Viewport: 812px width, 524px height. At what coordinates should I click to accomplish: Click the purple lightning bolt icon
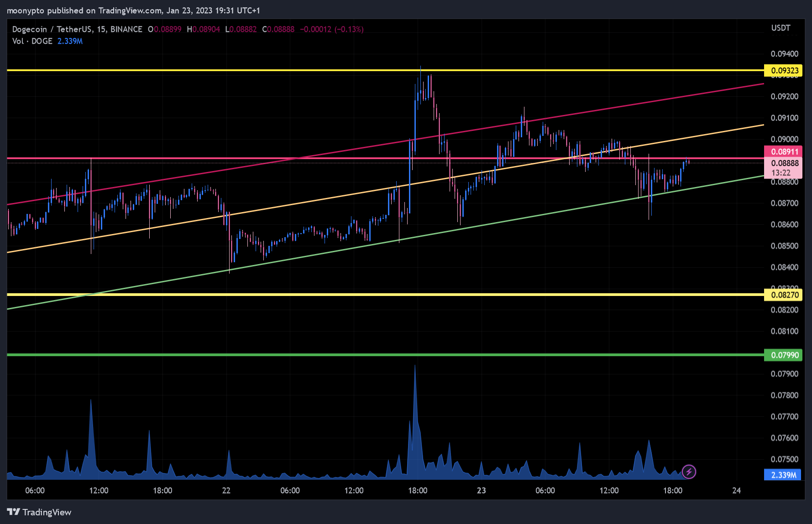(689, 472)
